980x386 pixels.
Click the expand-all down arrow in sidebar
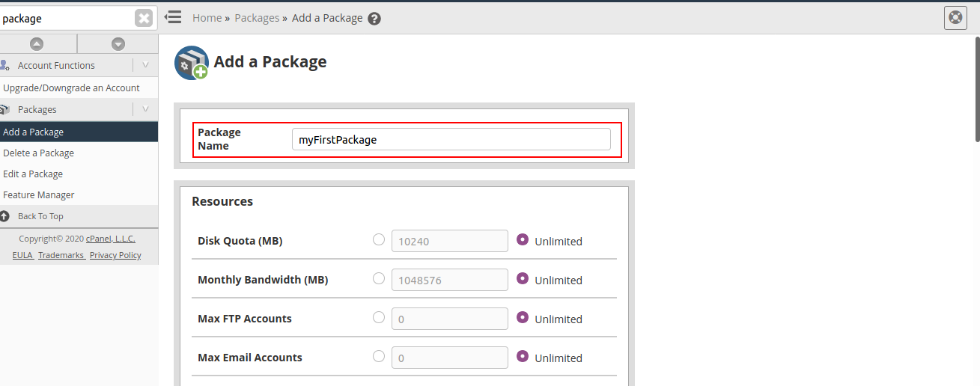[x=118, y=44]
